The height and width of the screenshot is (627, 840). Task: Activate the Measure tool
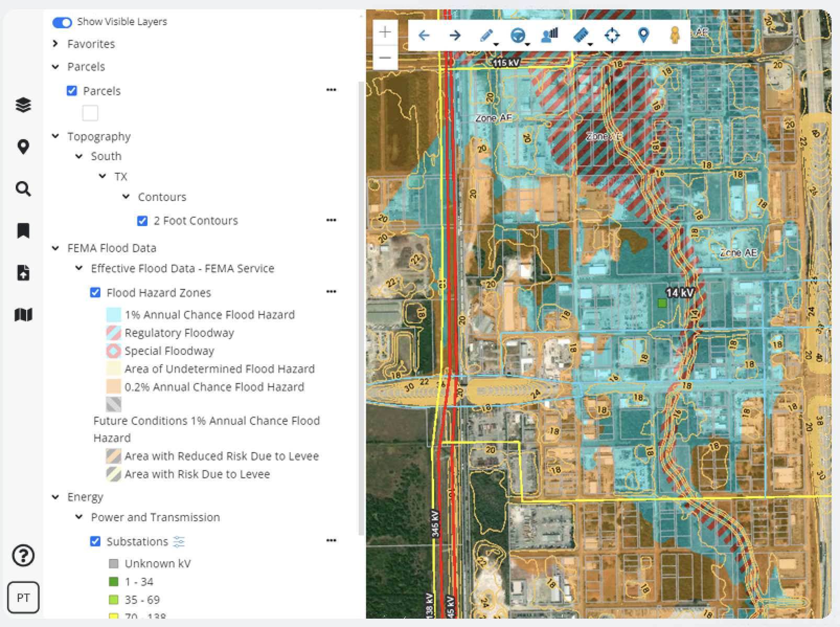point(581,36)
